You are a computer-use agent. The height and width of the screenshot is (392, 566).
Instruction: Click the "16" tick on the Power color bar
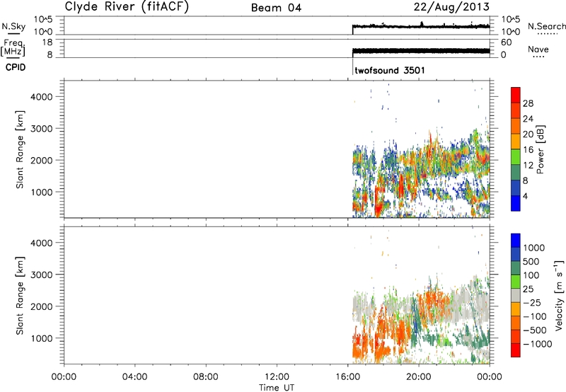pos(528,149)
